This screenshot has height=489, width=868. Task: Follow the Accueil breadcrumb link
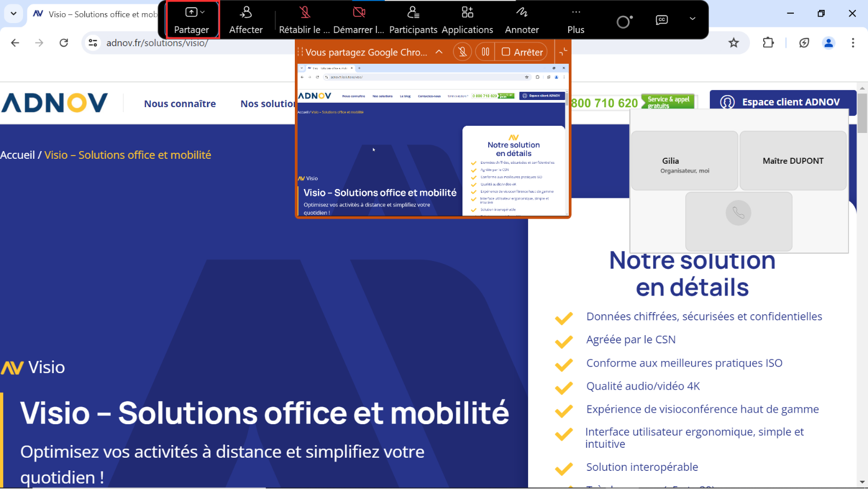[18, 155]
